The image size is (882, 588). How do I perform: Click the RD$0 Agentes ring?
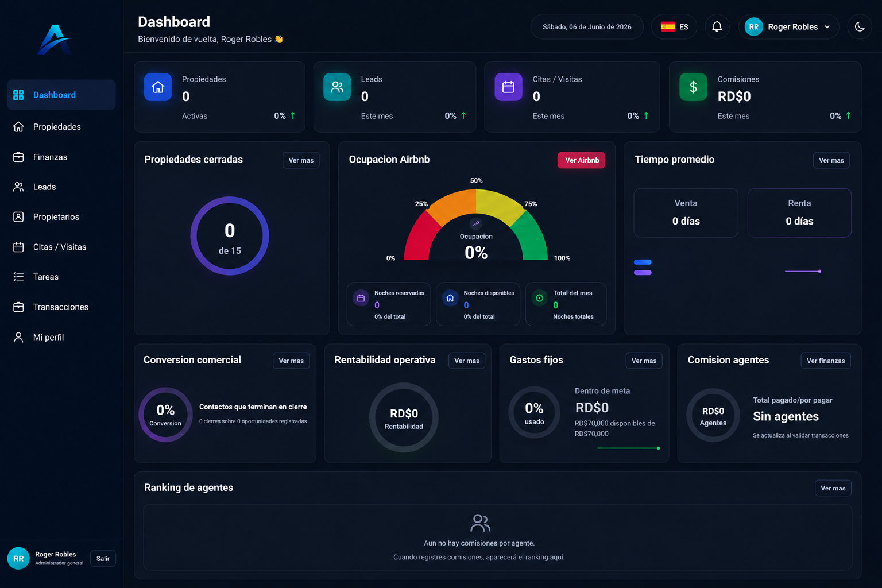(x=713, y=415)
